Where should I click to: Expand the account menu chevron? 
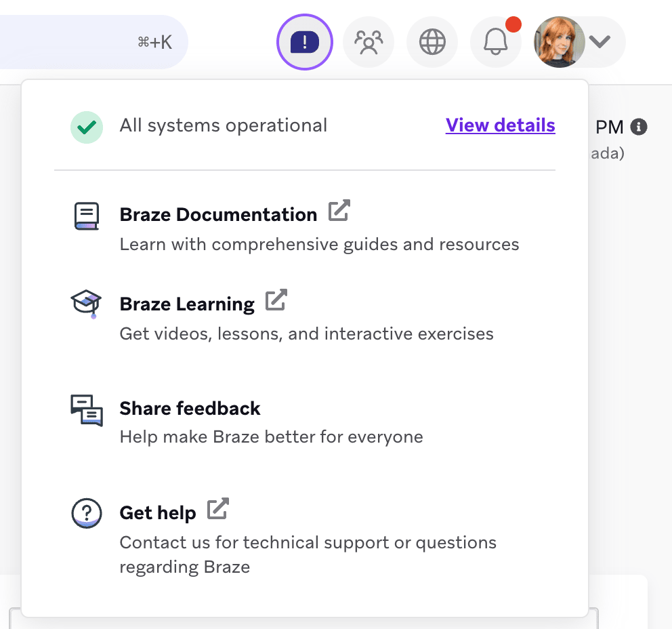coord(600,42)
